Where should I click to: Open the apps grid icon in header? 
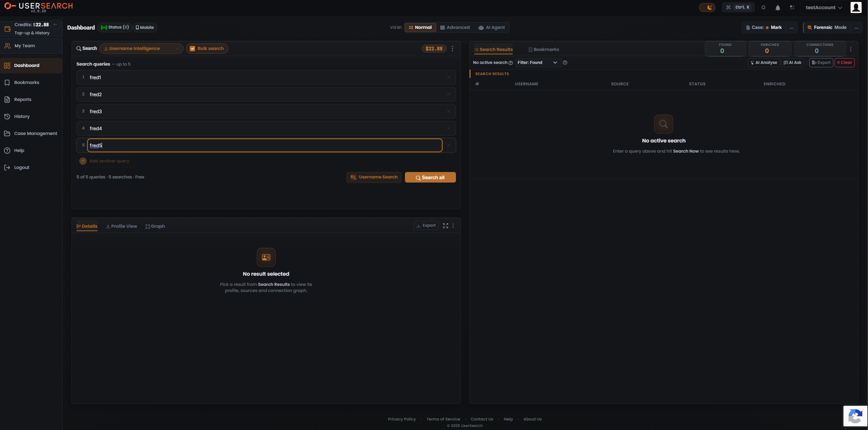click(x=792, y=7)
